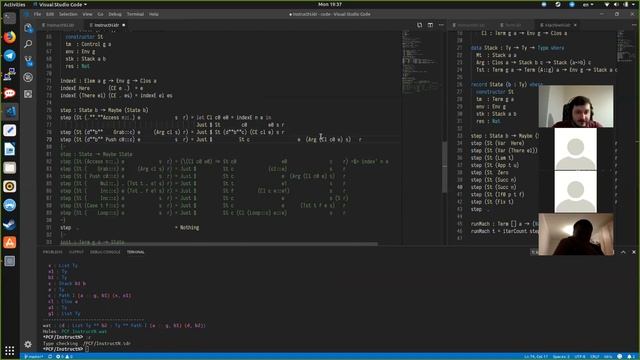Viewport: 640px width, 360px height.
Task: Click the Spaces indentation setting in the status bar
Action: pyautogui.click(x=561, y=356)
